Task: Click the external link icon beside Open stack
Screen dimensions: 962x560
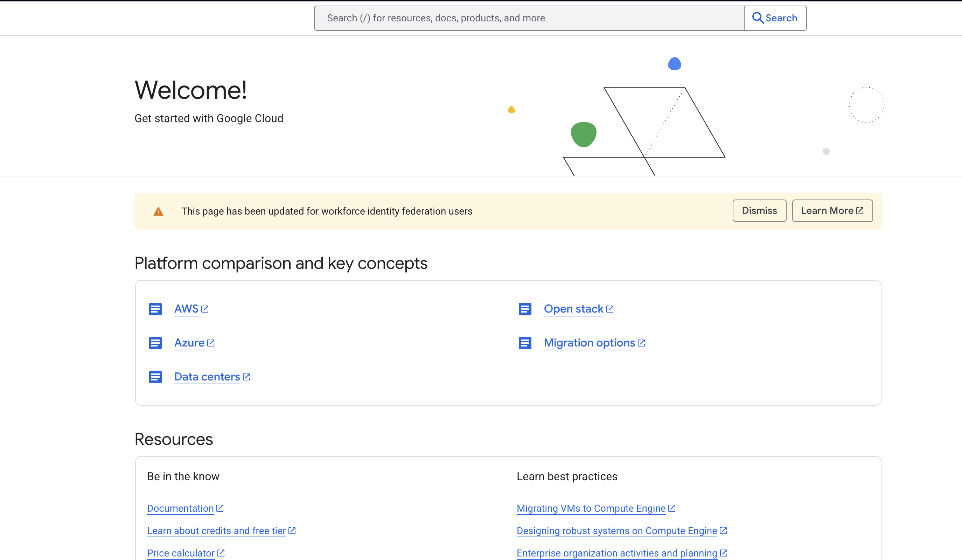Action: tap(610, 308)
